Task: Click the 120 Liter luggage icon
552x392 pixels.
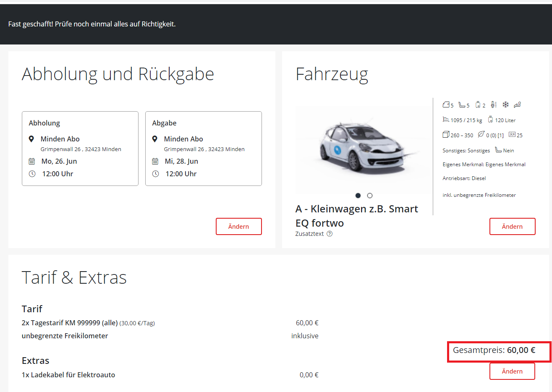Action: tap(490, 120)
